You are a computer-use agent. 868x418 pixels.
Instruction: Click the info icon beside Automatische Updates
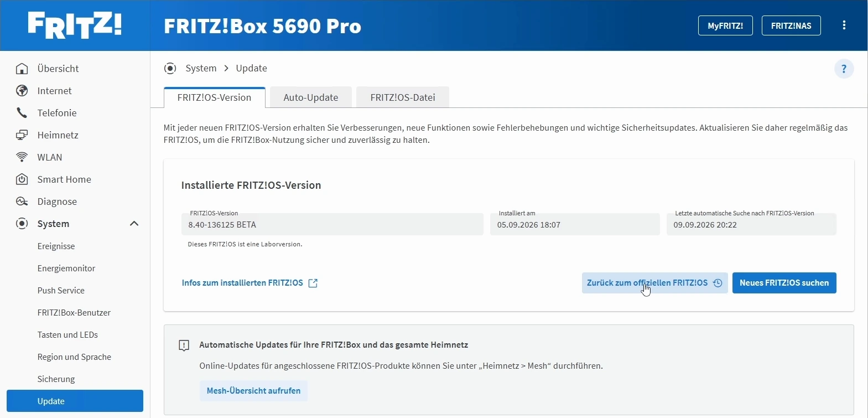[184, 345]
